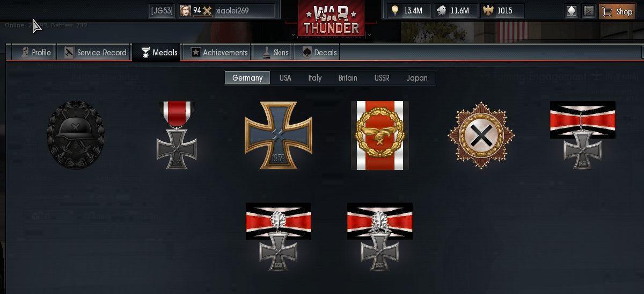Open the large 1939 Iron Cross medal
This screenshot has height=294, width=644.
[279, 135]
